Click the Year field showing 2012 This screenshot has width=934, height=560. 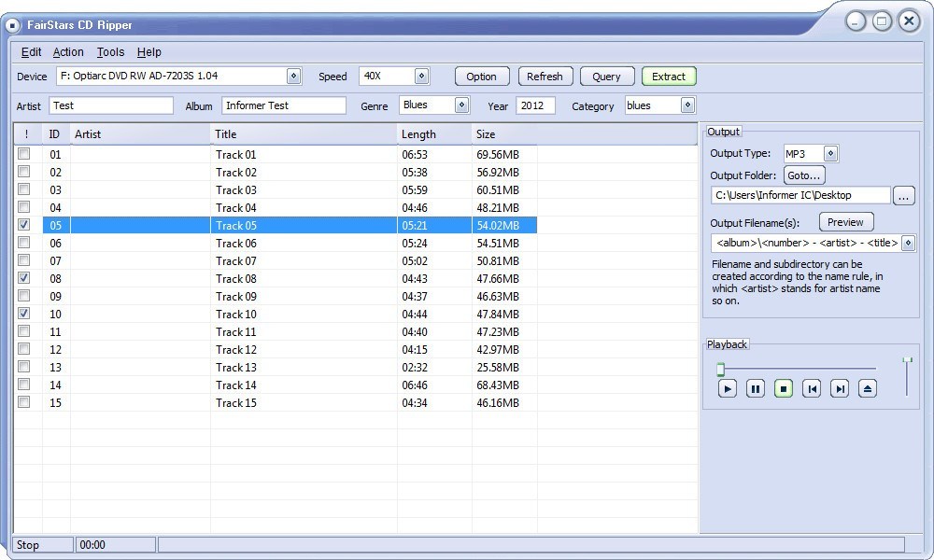tap(535, 105)
